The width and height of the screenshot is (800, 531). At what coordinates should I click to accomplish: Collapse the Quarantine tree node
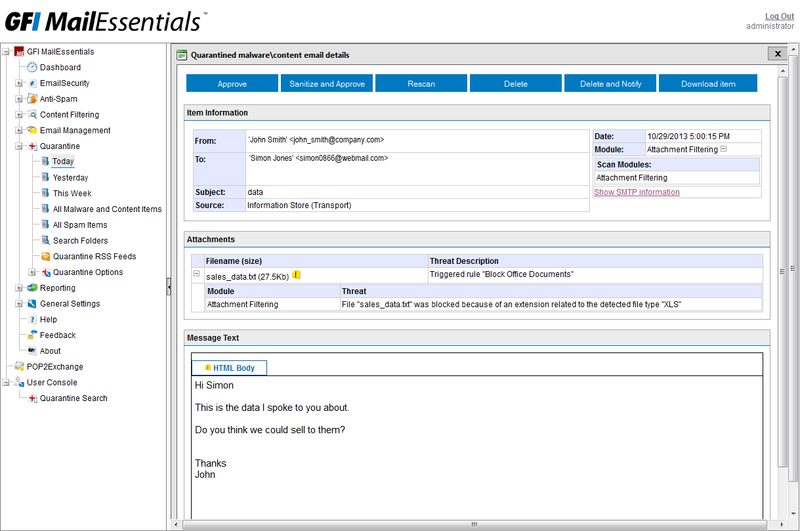(19, 146)
